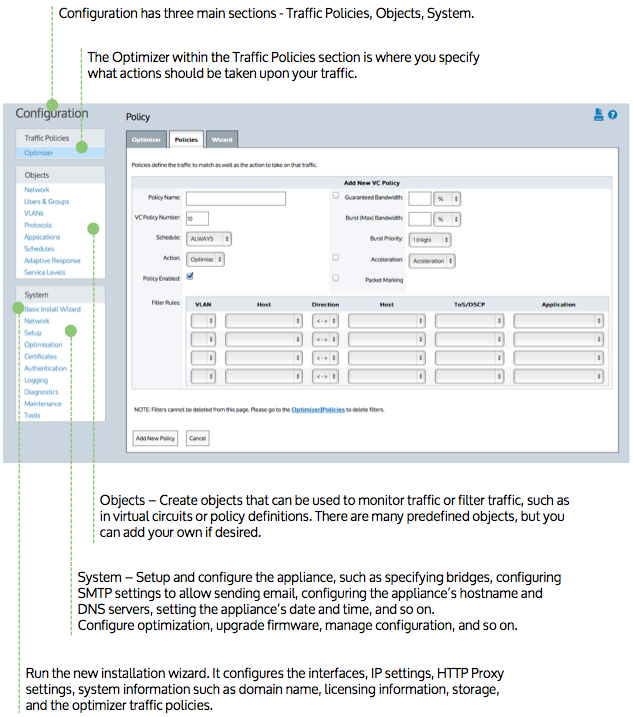This screenshot has width=633, height=717.
Task: Open Burst (Max) Bandwidth percent unit dropdown
Action: click(x=447, y=219)
